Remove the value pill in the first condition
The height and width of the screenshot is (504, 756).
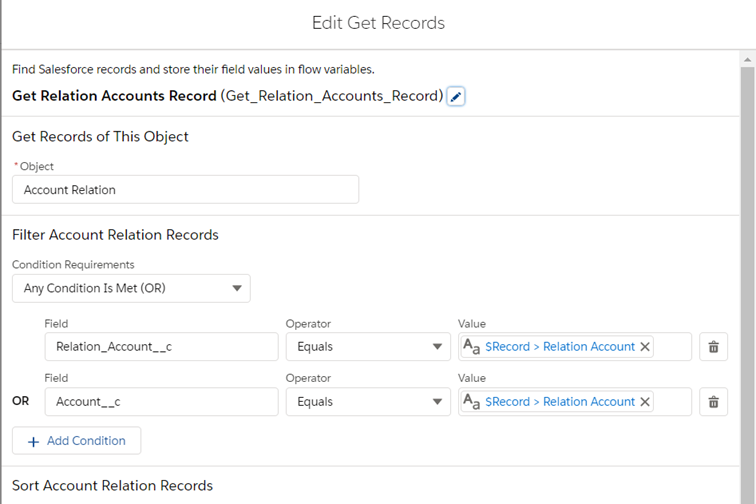tap(645, 347)
